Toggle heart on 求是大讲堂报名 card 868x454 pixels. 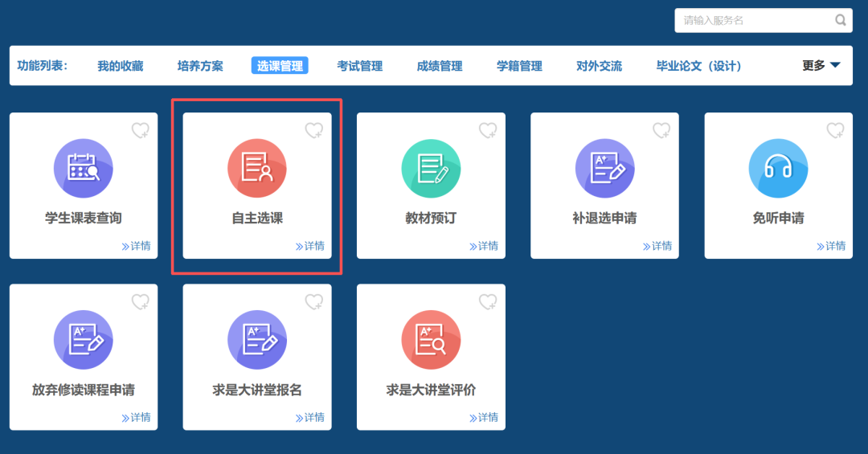314,302
